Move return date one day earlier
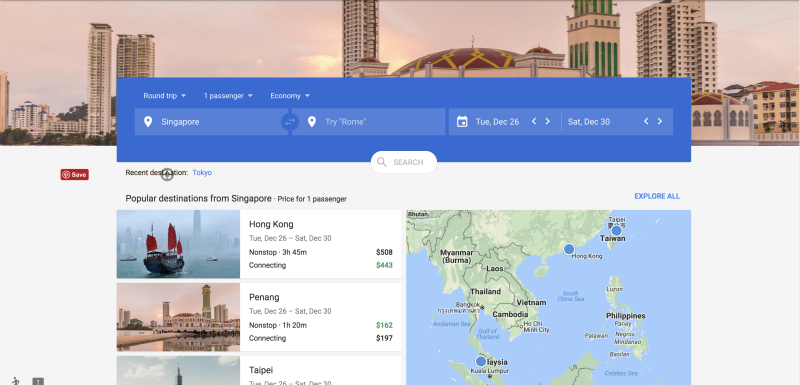Image resolution: width=800 pixels, height=385 pixels. (646, 121)
